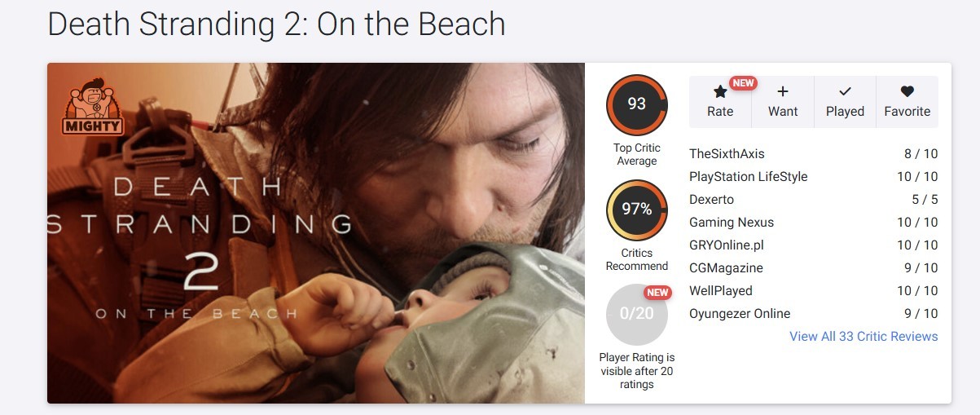Click the 93 Top Critic Average score circle
Image resolution: width=980 pixels, height=415 pixels.
[x=636, y=104]
